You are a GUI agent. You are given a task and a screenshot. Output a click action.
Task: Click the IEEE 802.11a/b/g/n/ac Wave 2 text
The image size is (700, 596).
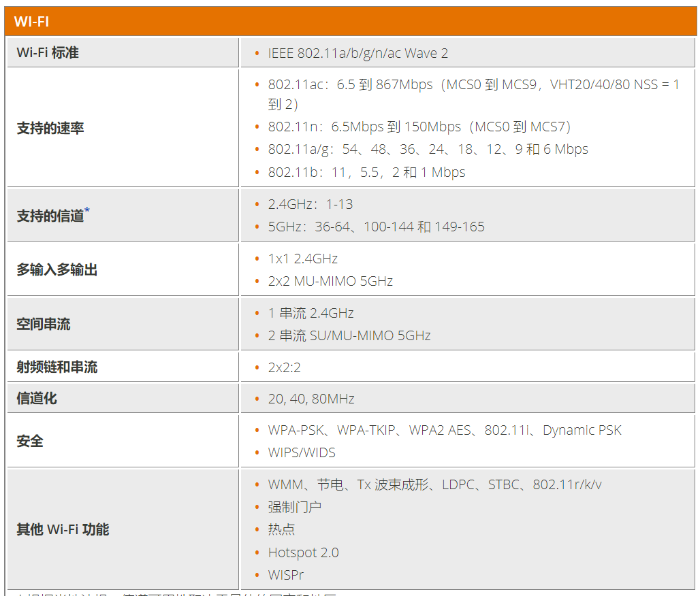(357, 53)
